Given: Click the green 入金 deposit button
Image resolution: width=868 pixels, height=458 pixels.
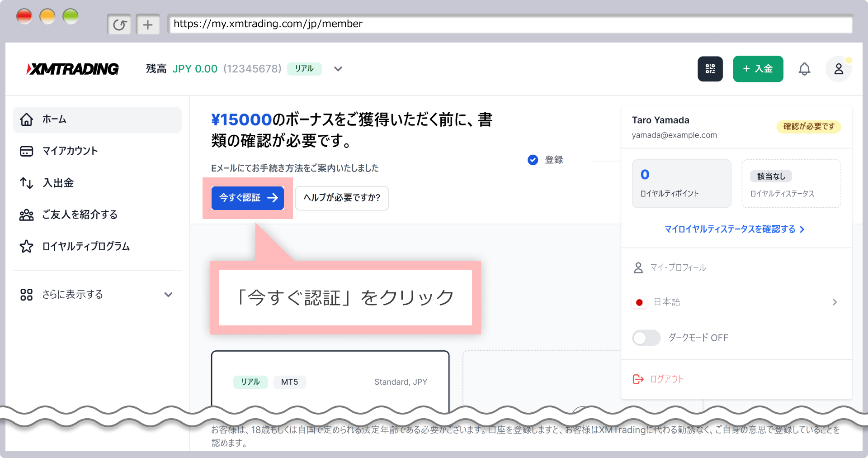Looking at the screenshot, I should 758,69.
